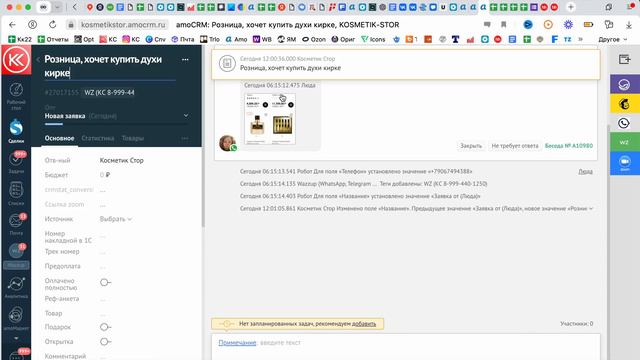This screenshot has width=640, height=360.
Task: Click Бюджет value 0 ₽
Action: (105, 175)
